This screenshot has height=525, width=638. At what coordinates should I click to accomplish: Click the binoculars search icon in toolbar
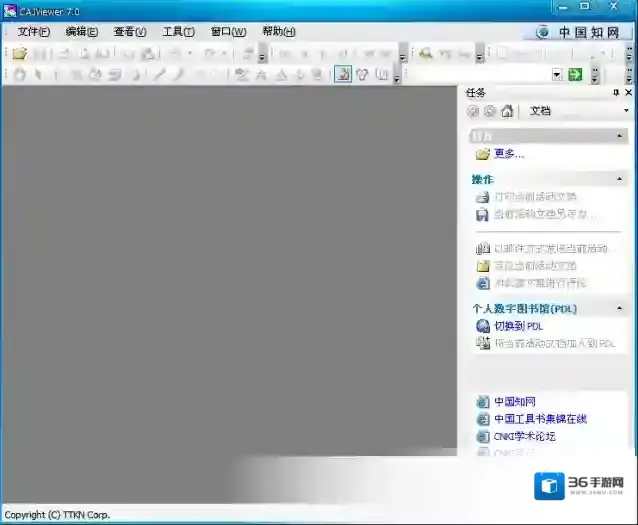[426, 53]
